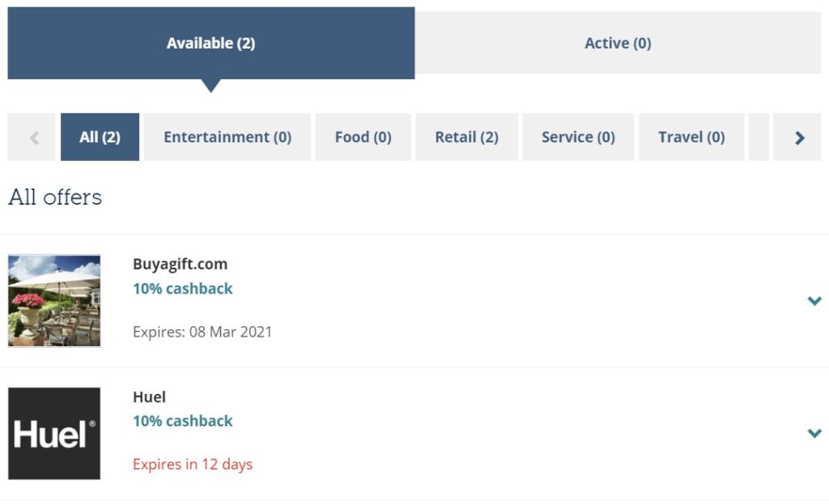Filter offers by Food (0)
This screenshot has width=829, height=504.
(x=363, y=137)
